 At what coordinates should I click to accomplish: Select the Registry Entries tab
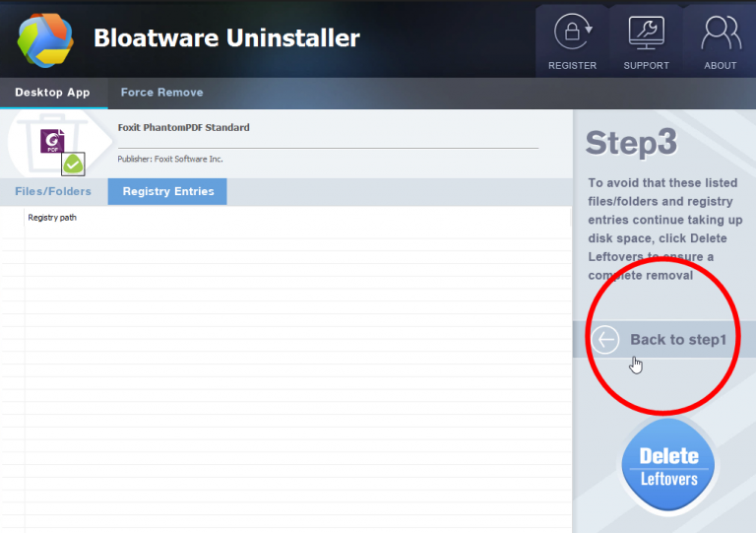[167, 191]
